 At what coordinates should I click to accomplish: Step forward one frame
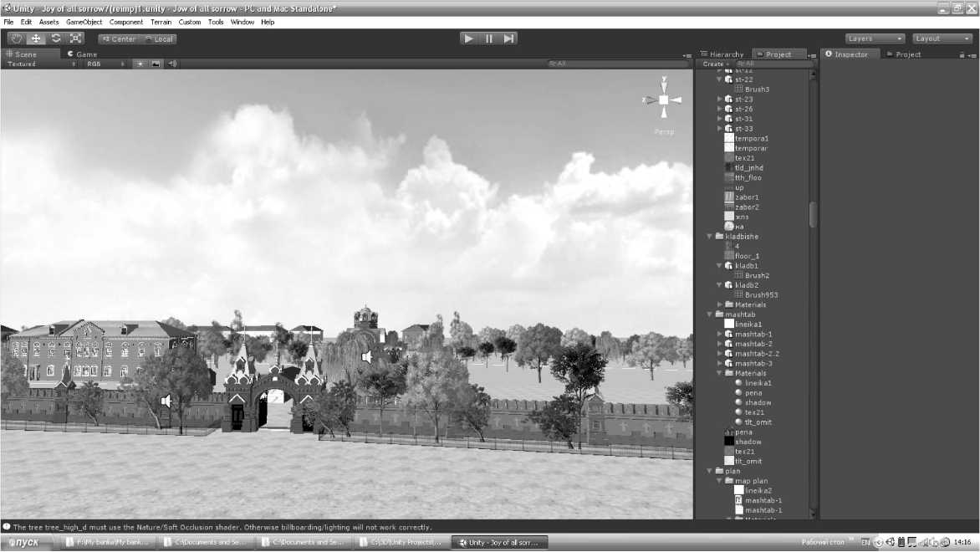click(x=508, y=38)
